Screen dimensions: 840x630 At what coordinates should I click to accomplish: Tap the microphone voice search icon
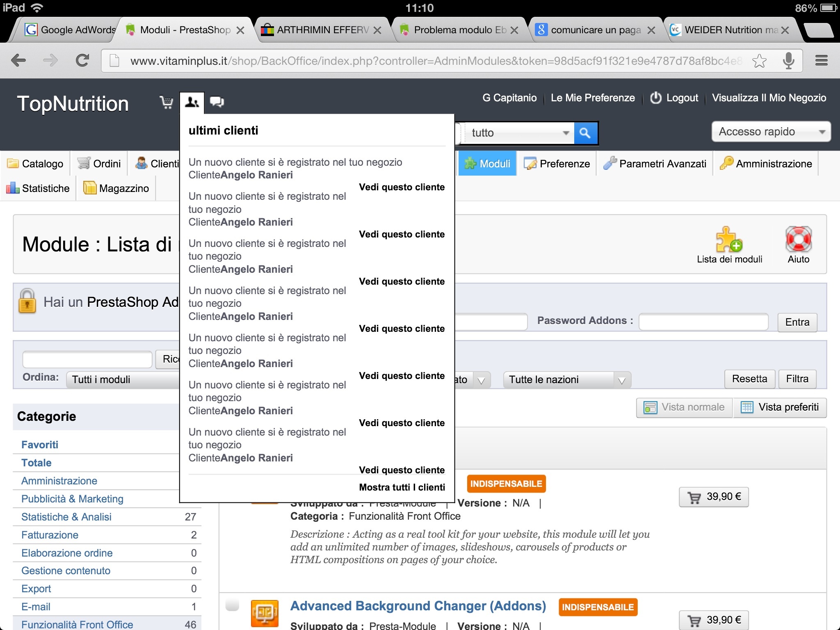pos(788,61)
